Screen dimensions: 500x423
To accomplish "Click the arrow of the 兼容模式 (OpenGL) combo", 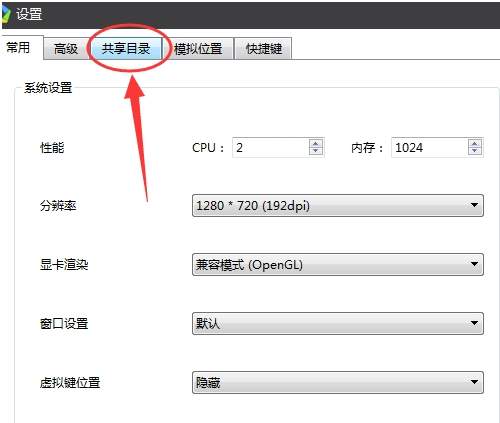I will pos(474,264).
